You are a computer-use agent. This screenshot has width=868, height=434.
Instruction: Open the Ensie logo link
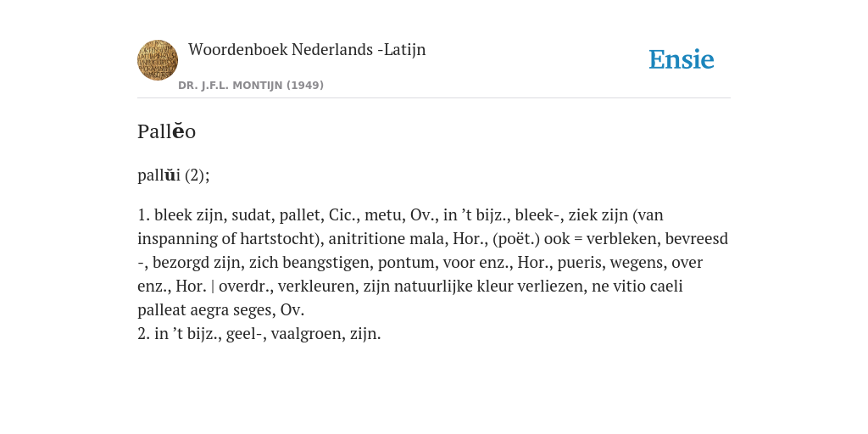682,60
